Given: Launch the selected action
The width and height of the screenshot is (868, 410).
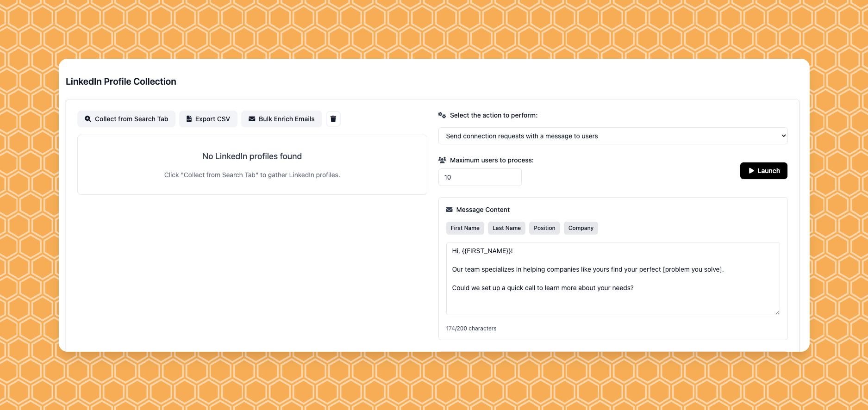Looking at the screenshot, I should [x=763, y=171].
